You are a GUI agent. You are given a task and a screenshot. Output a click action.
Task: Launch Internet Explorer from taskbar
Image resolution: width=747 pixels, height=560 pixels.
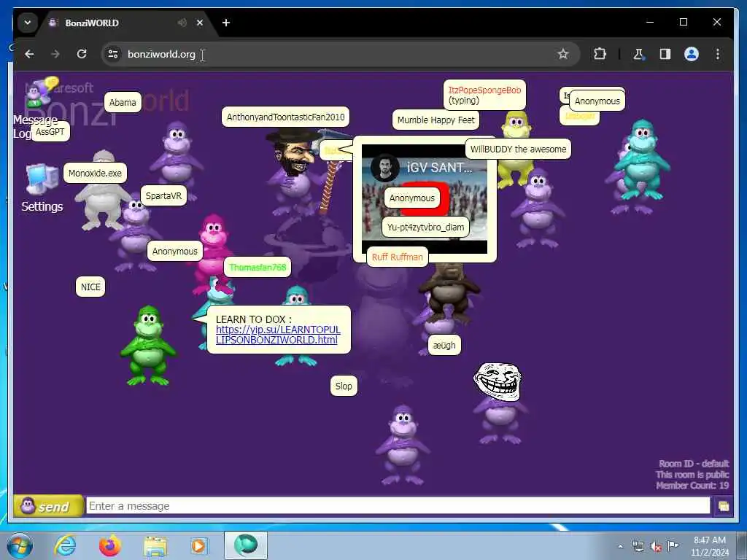tap(65, 545)
